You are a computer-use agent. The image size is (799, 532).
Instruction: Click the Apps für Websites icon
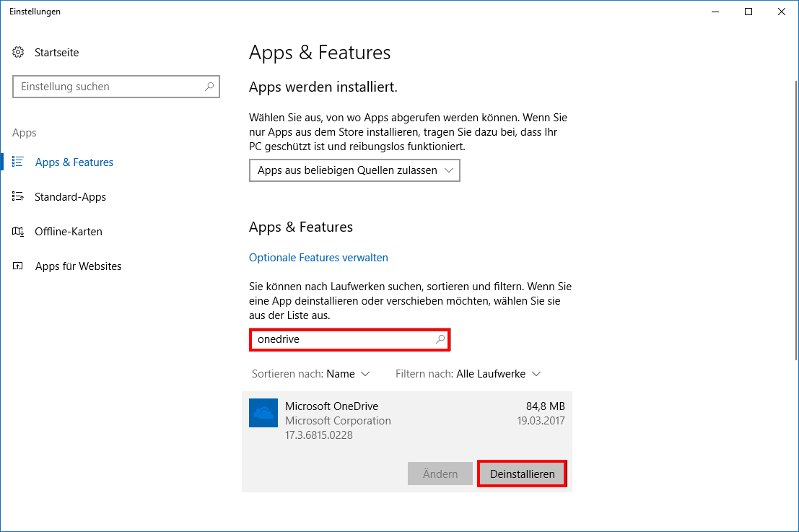(x=18, y=266)
